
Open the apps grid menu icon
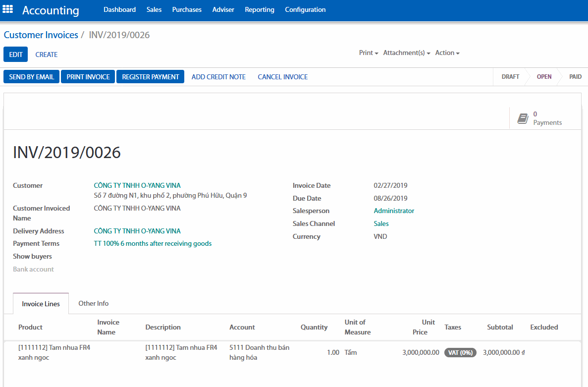point(8,9)
